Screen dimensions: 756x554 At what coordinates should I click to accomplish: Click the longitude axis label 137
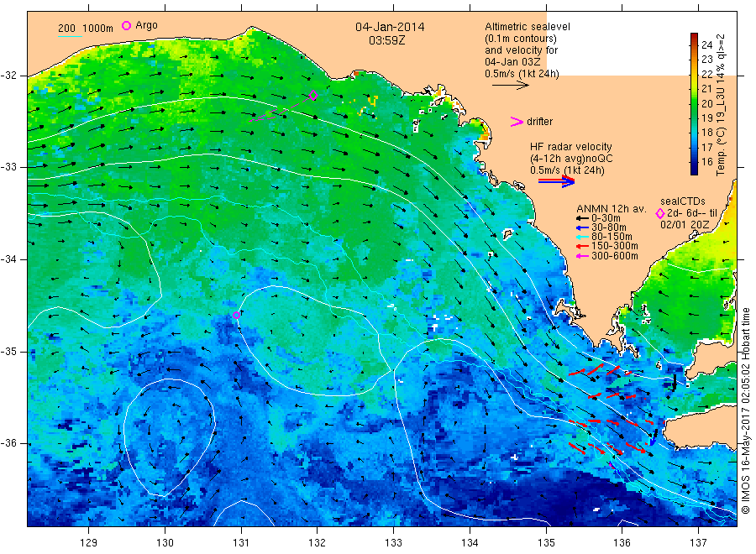coord(699,543)
